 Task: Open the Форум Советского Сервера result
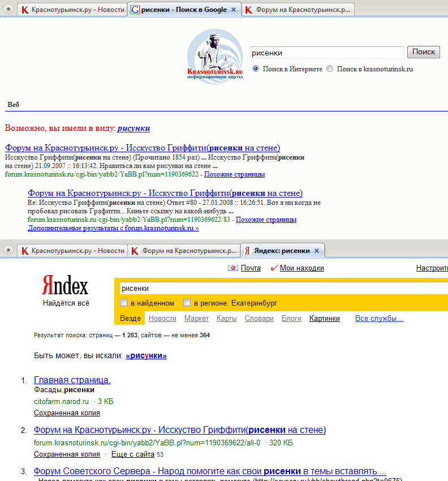(x=210, y=471)
